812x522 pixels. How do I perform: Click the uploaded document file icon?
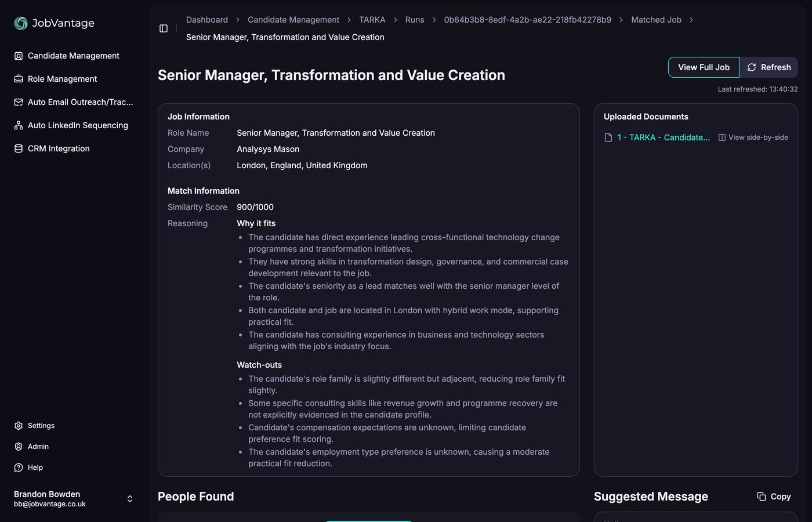click(608, 137)
